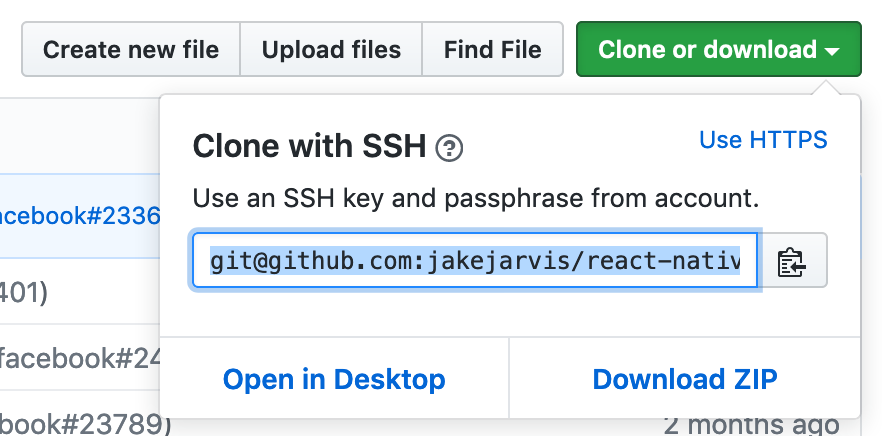Screen dimensions: 882x436
Task: Open the Find File search
Action: (x=492, y=50)
